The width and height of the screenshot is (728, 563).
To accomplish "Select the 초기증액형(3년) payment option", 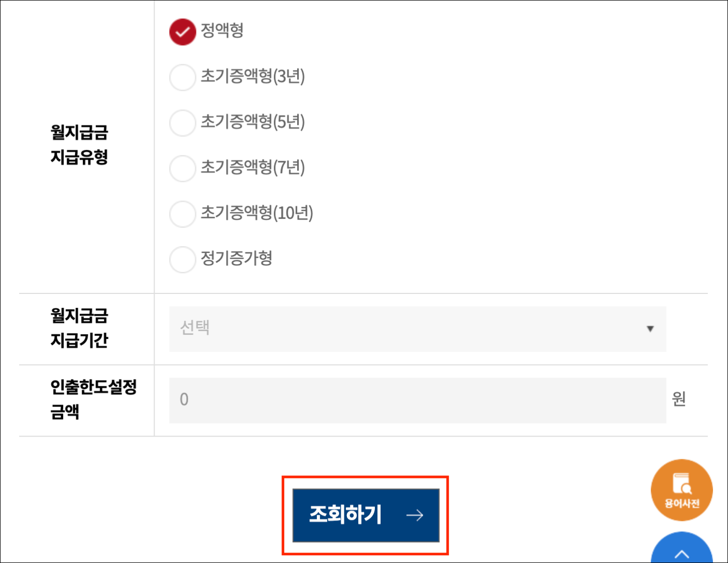I will (x=183, y=77).
